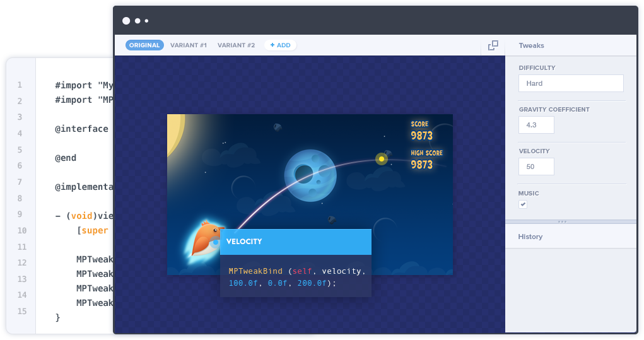
Task: Click the pop-out window icon
Action: pyautogui.click(x=493, y=45)
